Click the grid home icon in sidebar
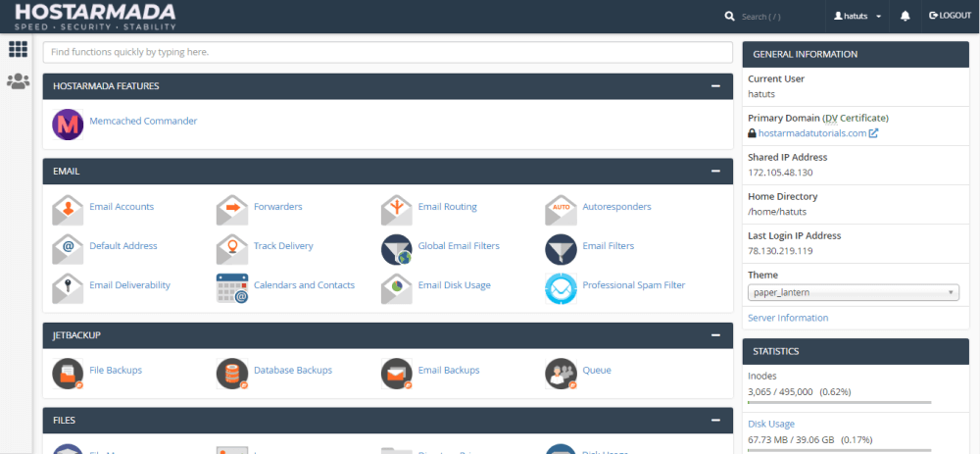Viewport: 980px width, 454px height. 18,49
